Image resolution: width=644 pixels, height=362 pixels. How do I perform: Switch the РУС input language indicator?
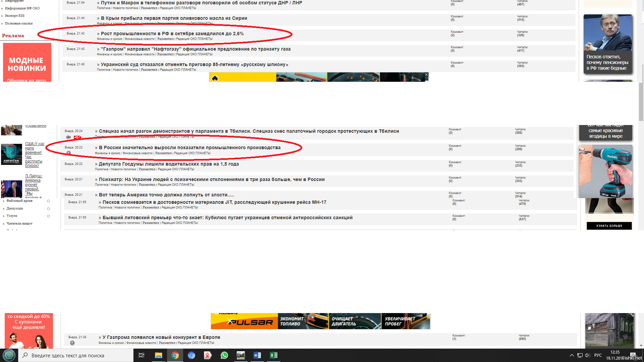tap(598, 355)
